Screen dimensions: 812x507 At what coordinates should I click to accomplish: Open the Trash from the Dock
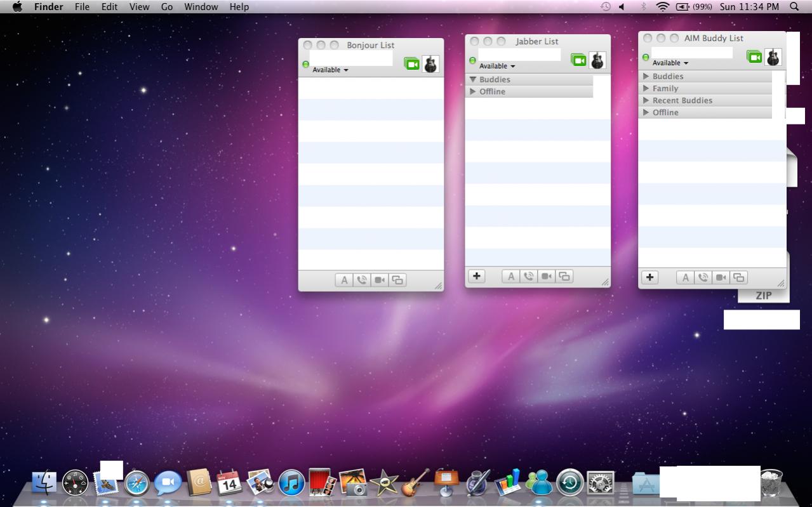(772, 483)
